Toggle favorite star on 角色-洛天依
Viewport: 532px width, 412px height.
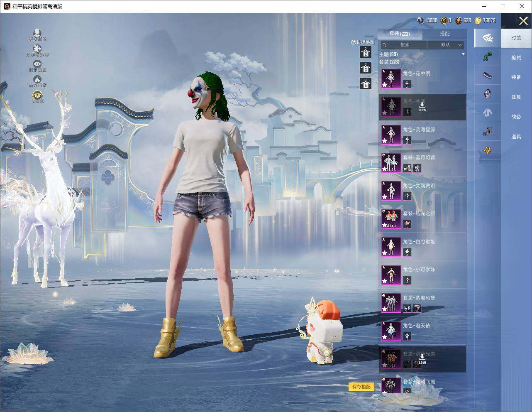(385, 336)
